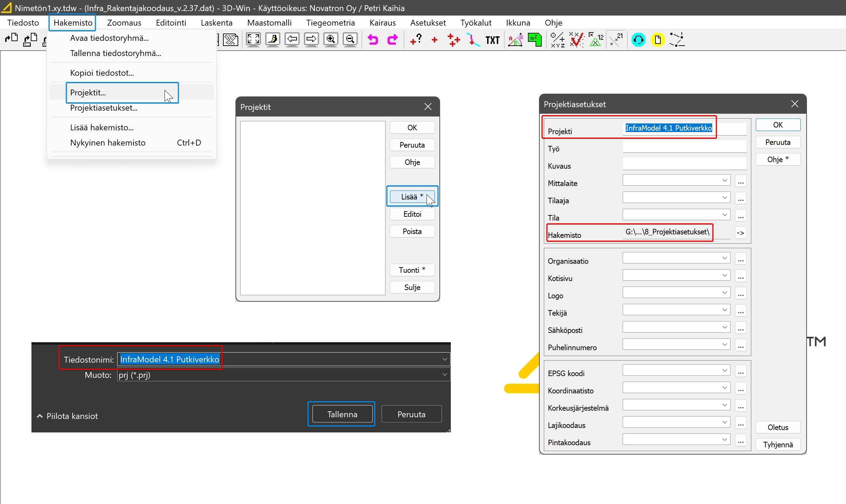Open the Koordinaatisto dropdown
846x504 pixels.
pyautogui.click(x=676, y=388)
